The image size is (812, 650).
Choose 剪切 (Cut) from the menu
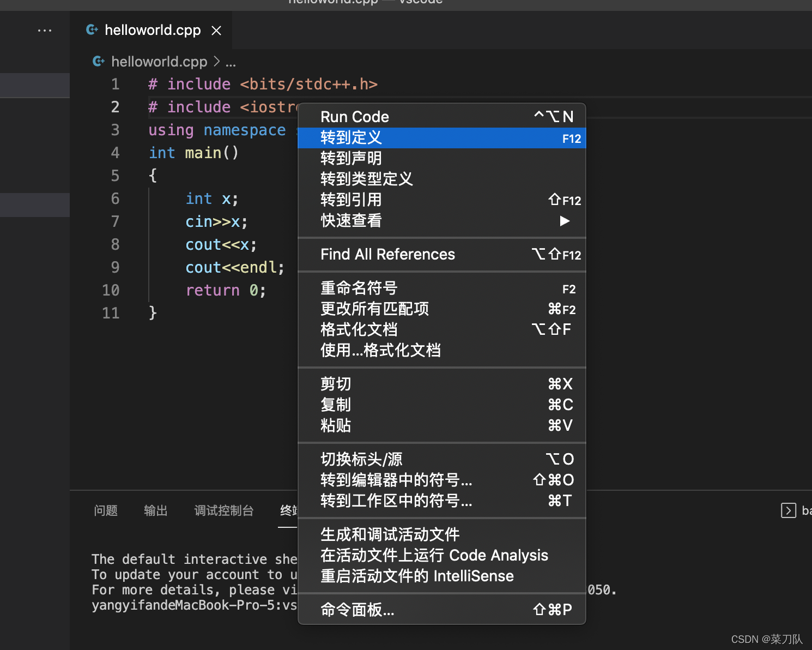tap(442, 384)
